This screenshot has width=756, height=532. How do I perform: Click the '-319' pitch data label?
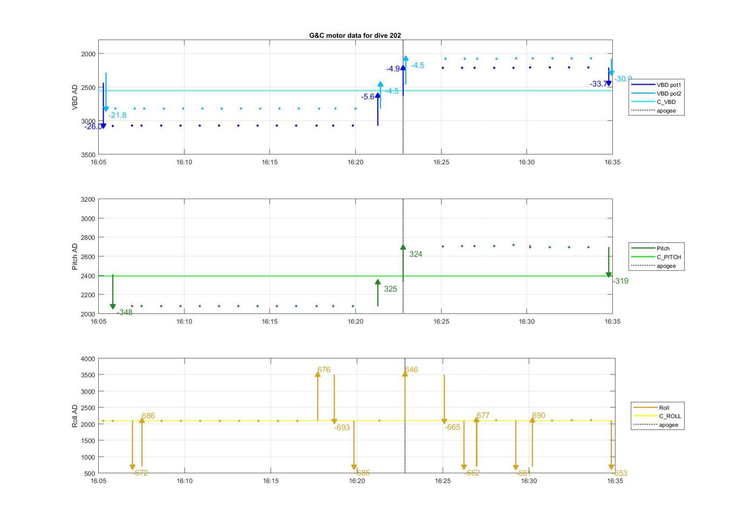tap(620, 281)
